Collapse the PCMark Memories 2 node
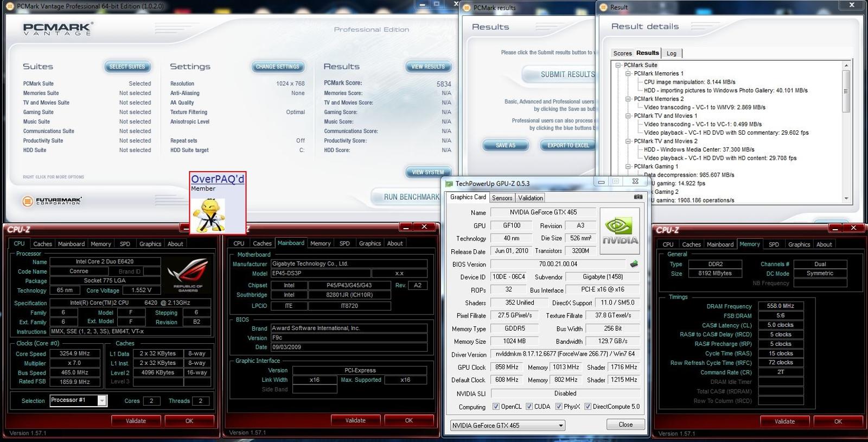This screenshot has width=868, height=442. pyautogui.click(x=628, y=99)
